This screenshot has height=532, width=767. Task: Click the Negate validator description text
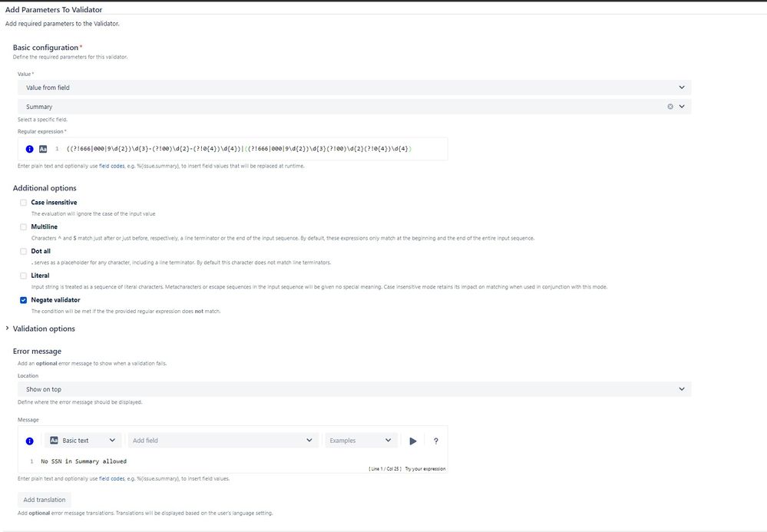(126, 312)
